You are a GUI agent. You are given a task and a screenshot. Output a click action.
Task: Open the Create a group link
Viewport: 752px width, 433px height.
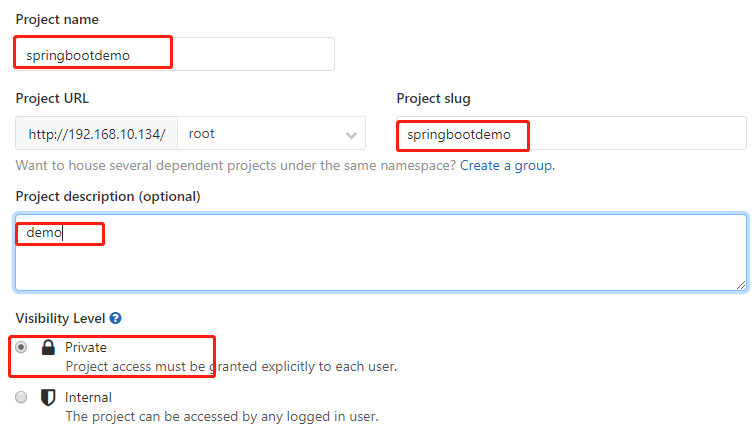pos(507,165)
